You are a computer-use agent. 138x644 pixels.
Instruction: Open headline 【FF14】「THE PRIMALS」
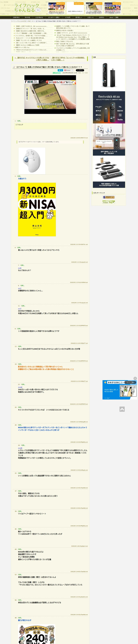pos(73,37)
